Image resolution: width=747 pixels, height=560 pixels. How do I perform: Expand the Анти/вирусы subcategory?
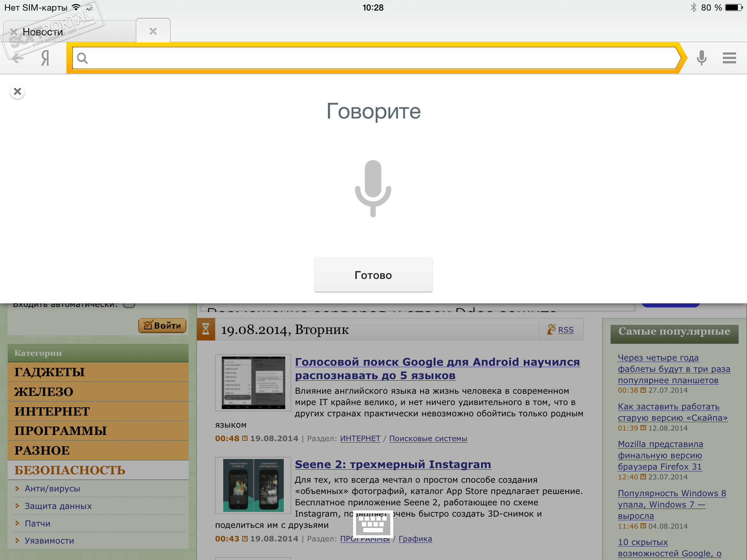[x=53, y=489]
